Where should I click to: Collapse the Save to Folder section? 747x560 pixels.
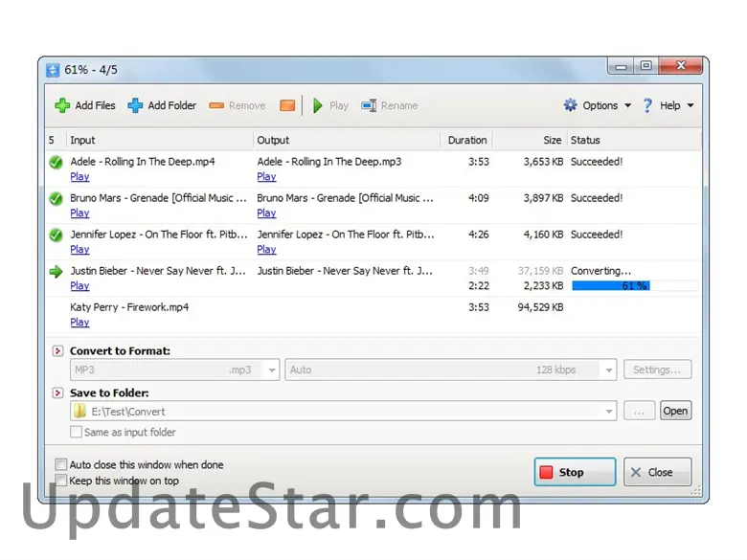57,392
